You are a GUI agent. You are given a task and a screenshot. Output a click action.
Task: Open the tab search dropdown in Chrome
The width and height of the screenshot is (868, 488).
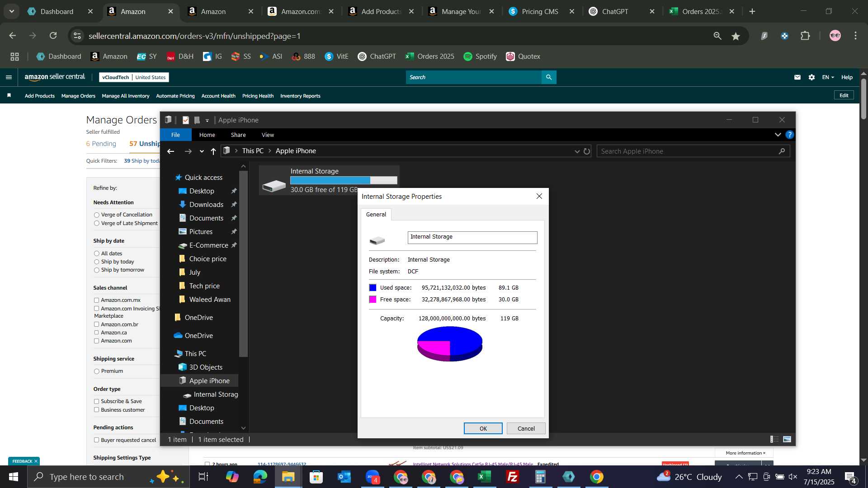(x=12, y=11)
